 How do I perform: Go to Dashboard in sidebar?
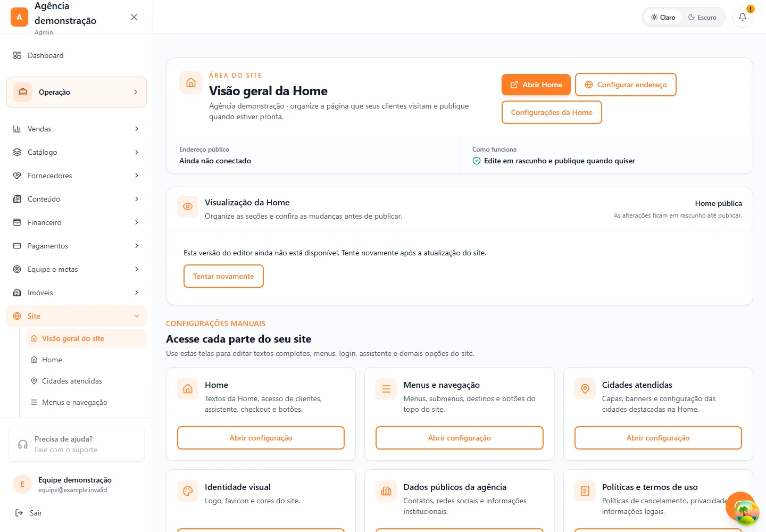tap(77, 55)
